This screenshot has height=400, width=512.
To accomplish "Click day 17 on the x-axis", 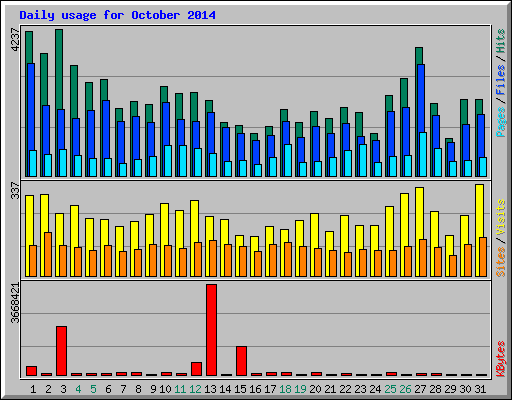I will 270,389.
